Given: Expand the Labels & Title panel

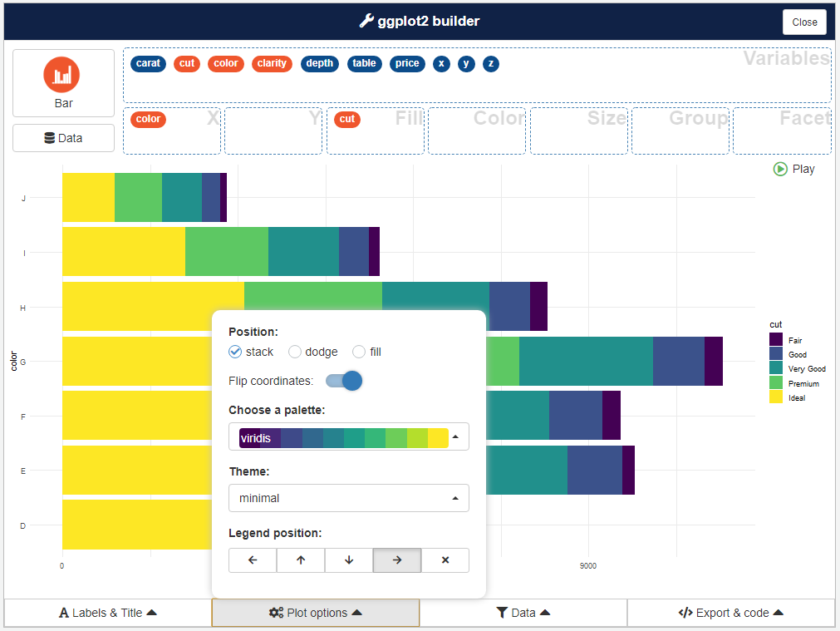Looking at the screenshot, I should pyautogui.click(x=108, y=613).
